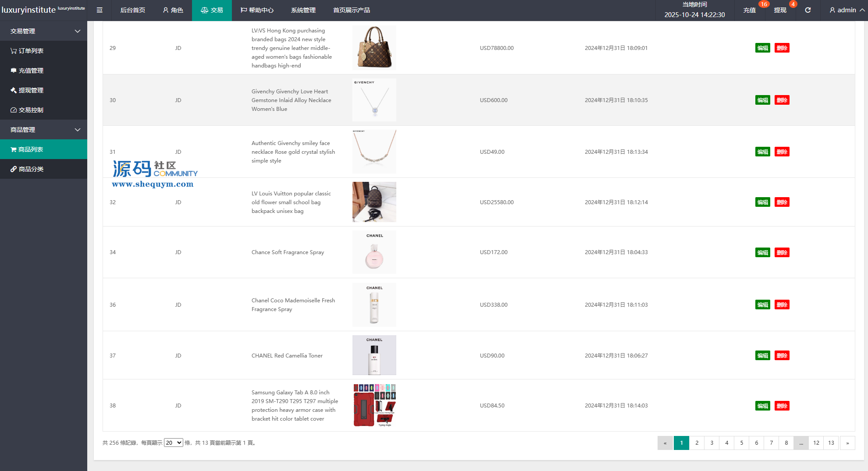Switch to the 帮助中心 top menu
Viewport: 868px width, 471px height.
tap(257, 10)
